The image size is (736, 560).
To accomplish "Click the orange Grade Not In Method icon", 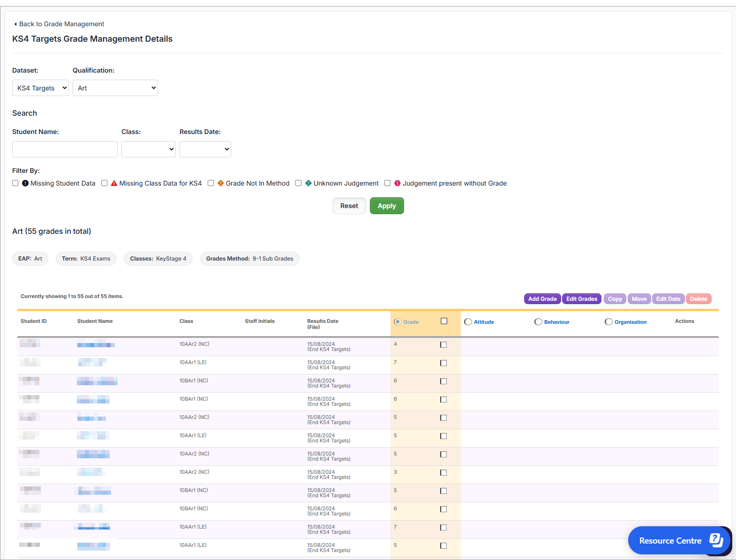I will [220, 183].
